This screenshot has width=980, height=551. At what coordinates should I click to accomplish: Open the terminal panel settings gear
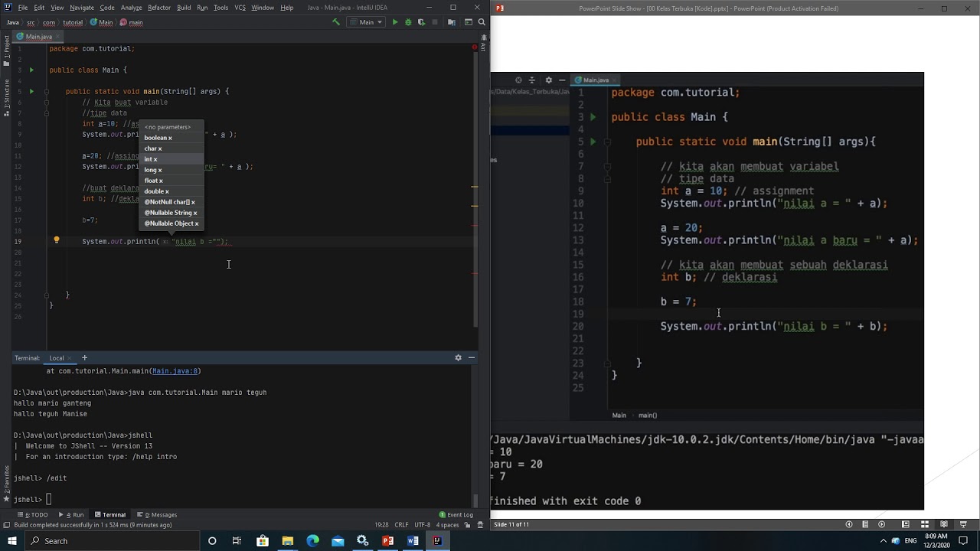coord(459,357)
